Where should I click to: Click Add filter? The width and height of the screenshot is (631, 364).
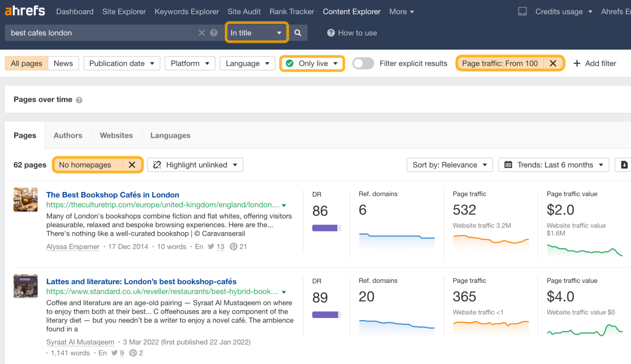[x=595, y=63]
